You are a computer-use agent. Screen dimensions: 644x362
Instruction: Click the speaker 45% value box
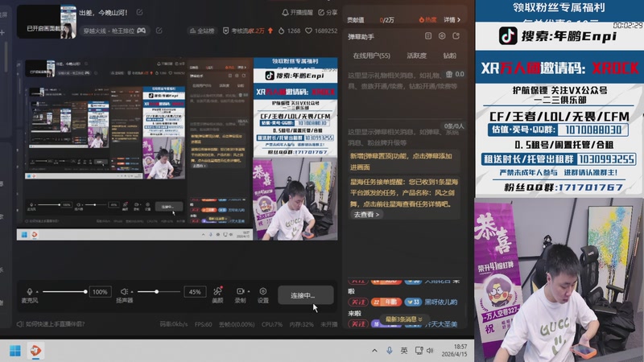195,292
